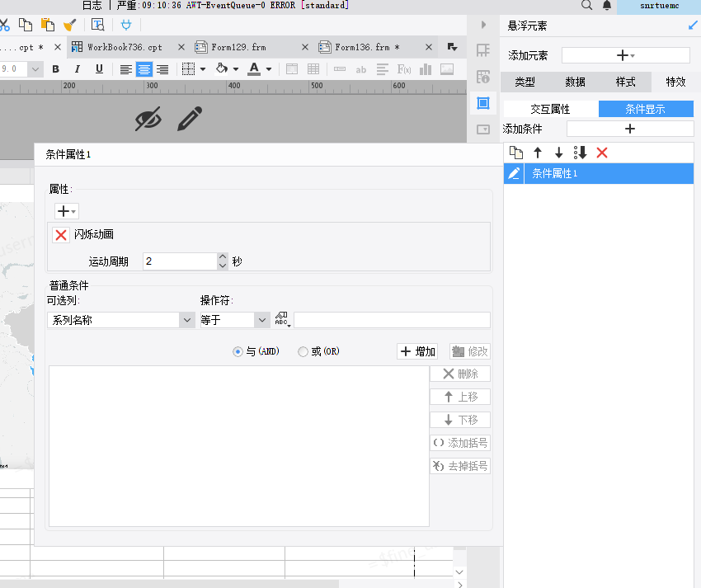Click the 增加 button
This screenshot has height=588, width=701.
click(x=417, y=351)
